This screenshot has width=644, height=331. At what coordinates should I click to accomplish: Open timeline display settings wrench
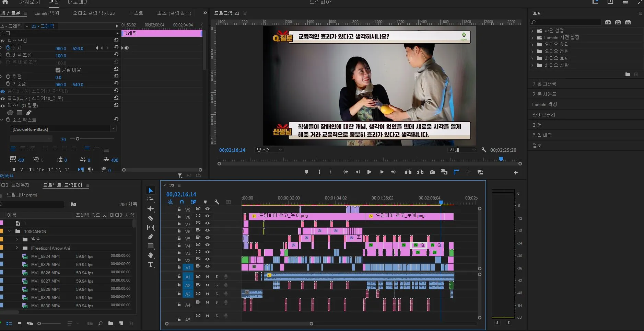click(217, 202)
